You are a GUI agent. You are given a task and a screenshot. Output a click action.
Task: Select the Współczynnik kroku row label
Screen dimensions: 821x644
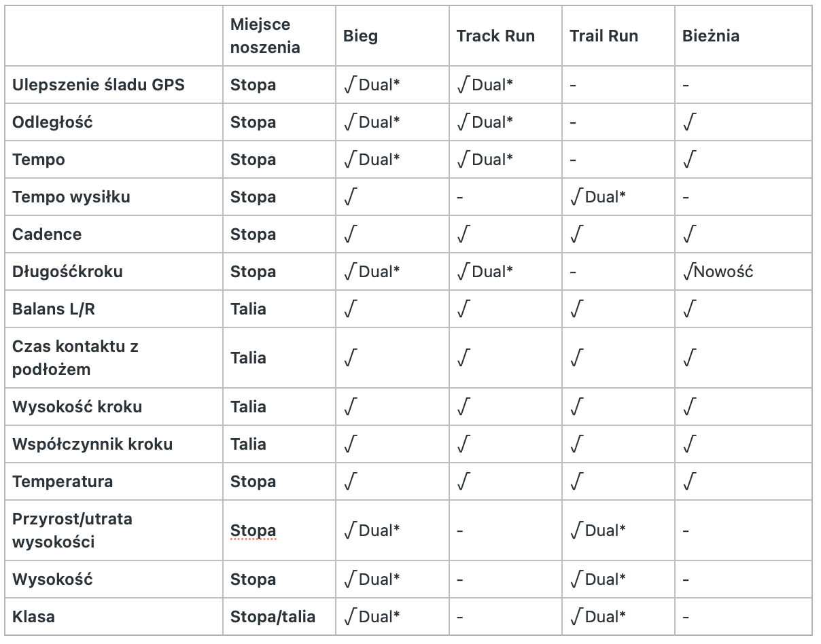[92, 444]
